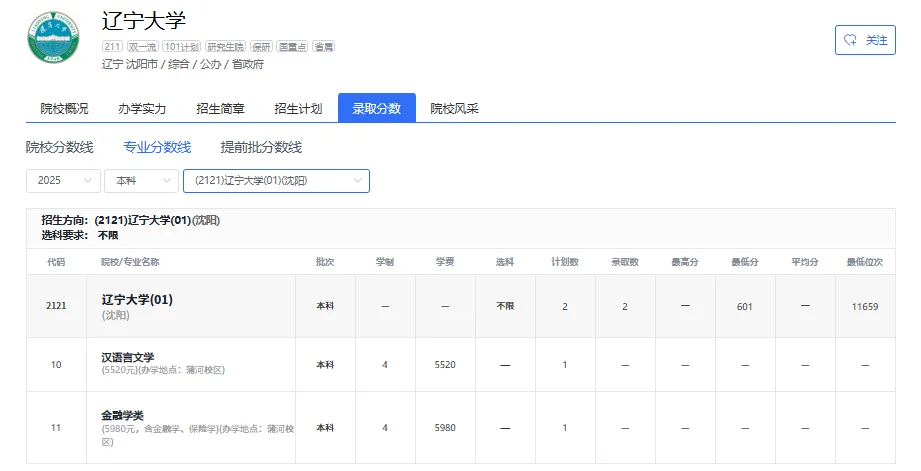Click the minimum score 601 cell
This screenshot has width=921, height=471.
[x=745, y=307]
